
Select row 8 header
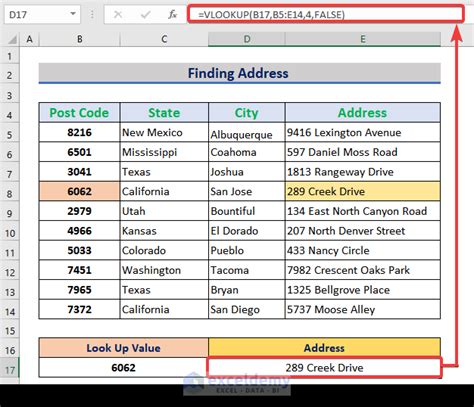[9, 194]
